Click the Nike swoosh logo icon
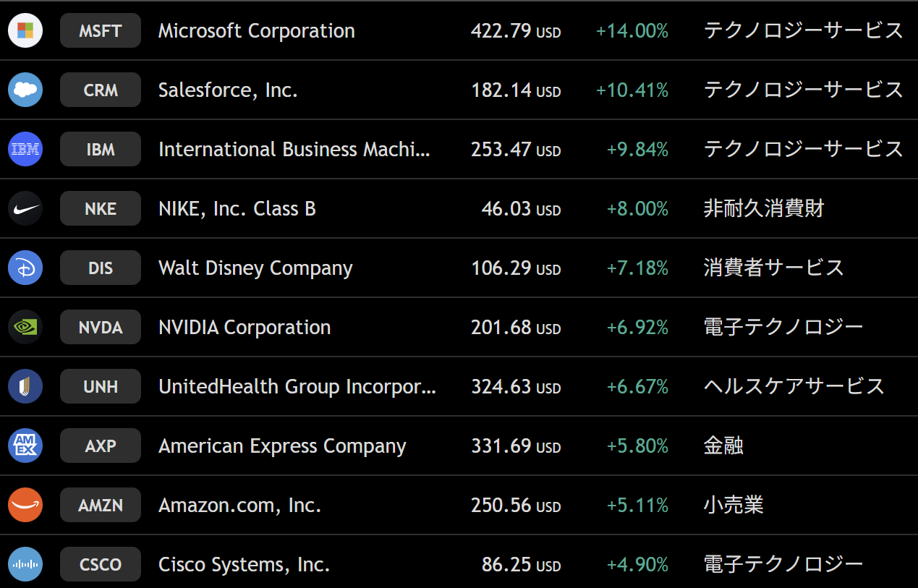Viewport: 918px width, 588px height. (x=25, y=209)
